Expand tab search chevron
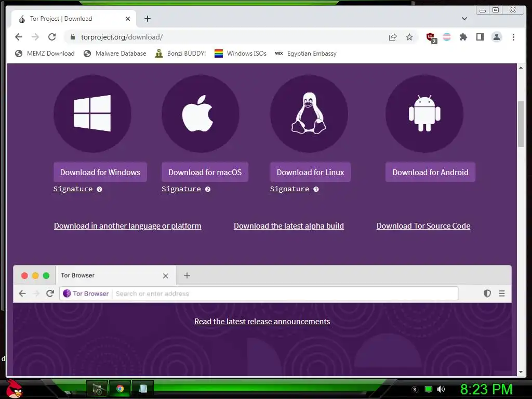Image resolution: width=532 pixels, height=399 pixels. [464, 19]
